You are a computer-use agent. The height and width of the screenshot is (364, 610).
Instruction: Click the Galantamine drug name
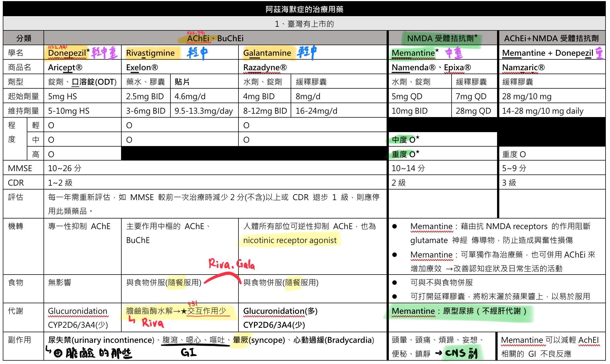click(267, 53)
